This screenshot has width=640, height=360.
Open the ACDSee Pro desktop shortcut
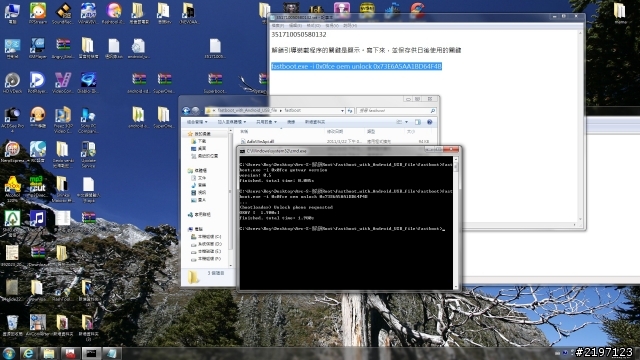tap(12, 119)
